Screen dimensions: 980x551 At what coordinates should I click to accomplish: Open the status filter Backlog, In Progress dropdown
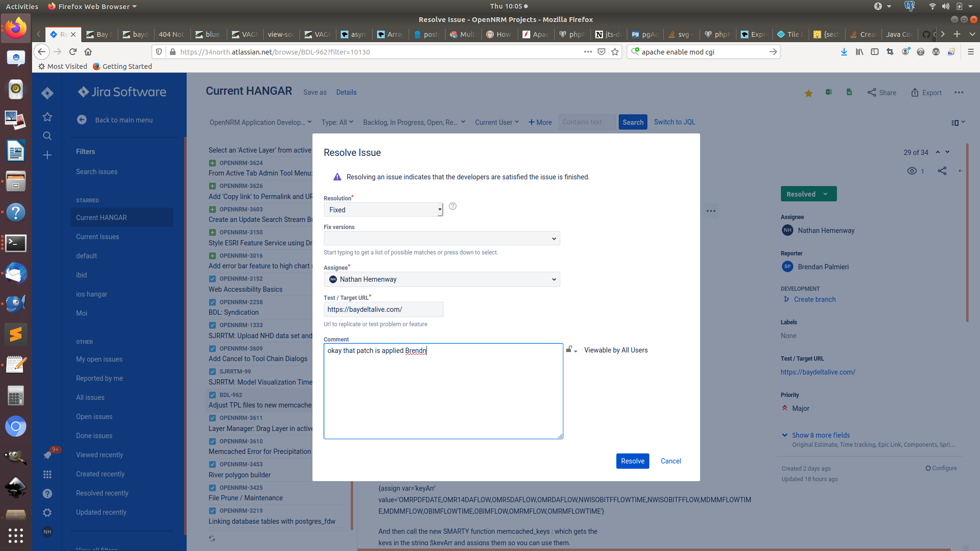(414, 122)
